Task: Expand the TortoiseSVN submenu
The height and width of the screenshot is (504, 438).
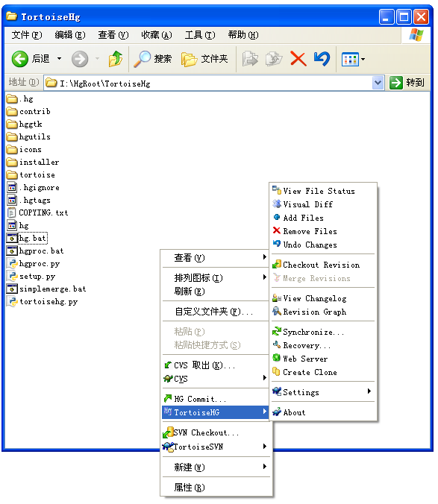Action: pyautogui.click(x=216, y=447)
